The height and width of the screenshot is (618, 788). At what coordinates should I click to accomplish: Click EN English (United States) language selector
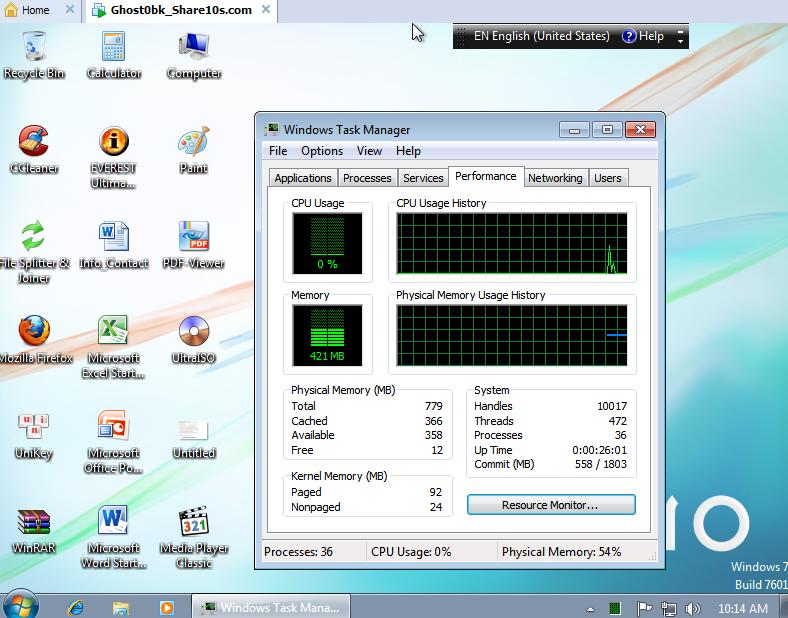[x=541, y=36]
